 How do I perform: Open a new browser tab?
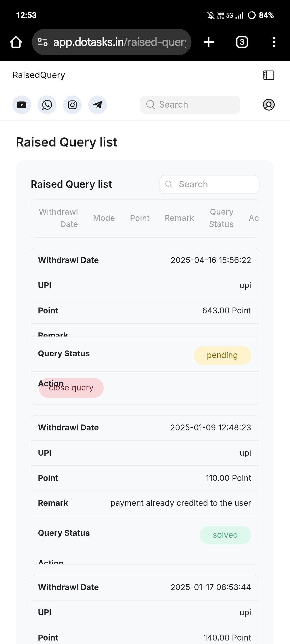point(209,42)
